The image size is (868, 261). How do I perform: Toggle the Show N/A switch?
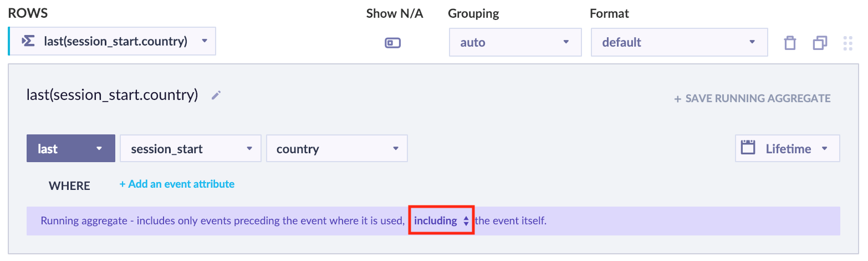[x=392, y=43]
